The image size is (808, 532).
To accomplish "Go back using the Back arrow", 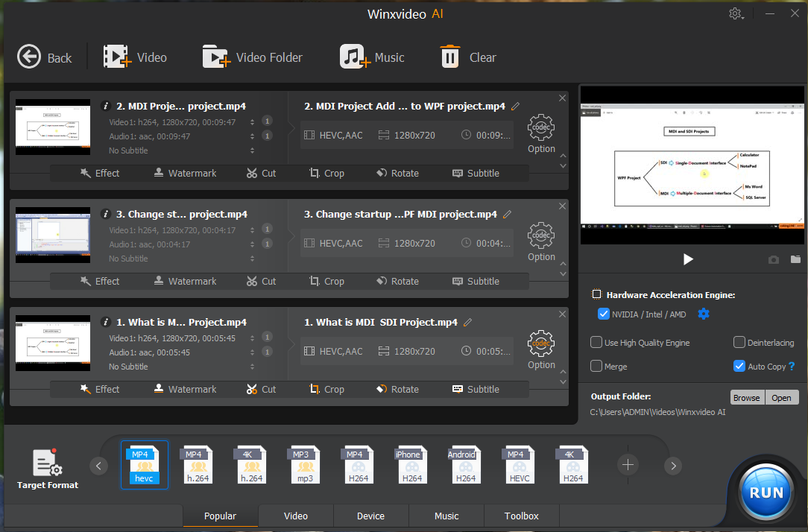I will click(44, 57).
